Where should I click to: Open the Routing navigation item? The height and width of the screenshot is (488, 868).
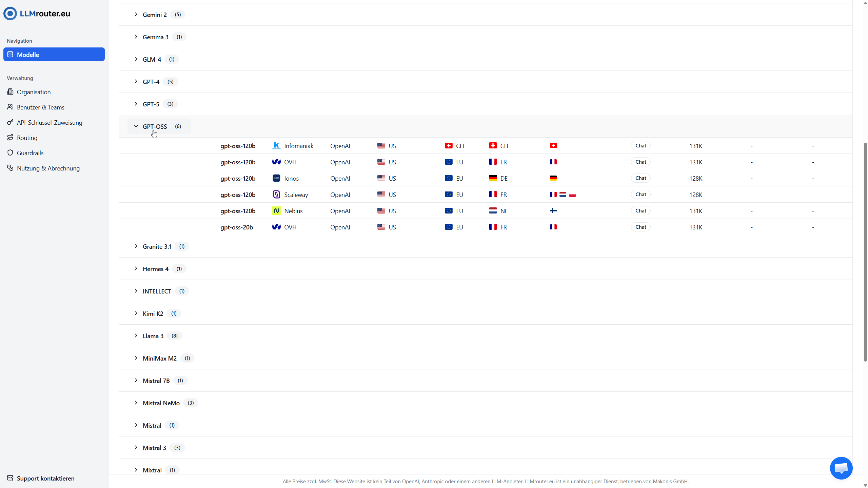(x=27, y=138)
